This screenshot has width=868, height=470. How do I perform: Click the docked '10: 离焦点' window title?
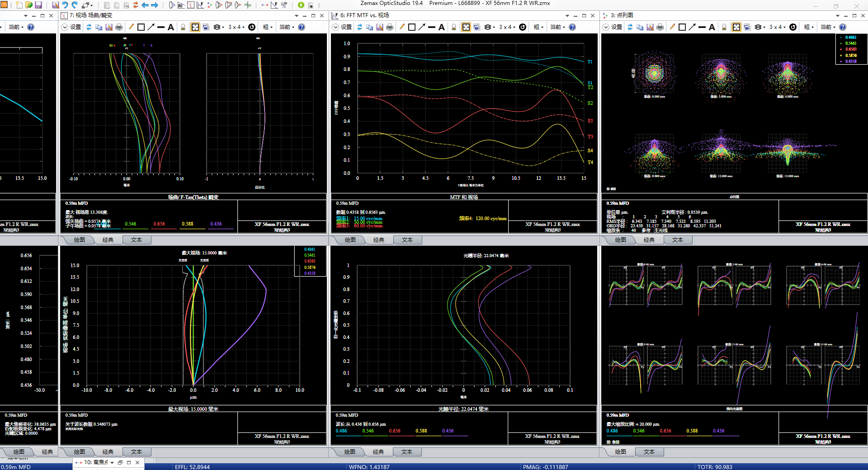(95, 462)
